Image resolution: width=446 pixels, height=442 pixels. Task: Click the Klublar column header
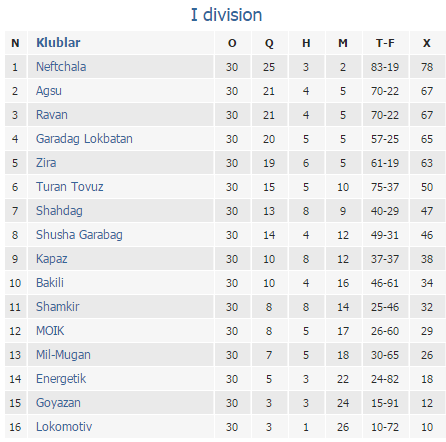click(58, 43)
